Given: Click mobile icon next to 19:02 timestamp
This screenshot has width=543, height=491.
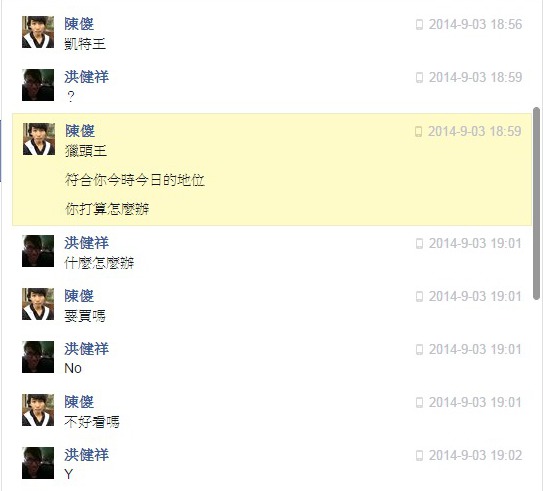Looking at the screenshot, I should point(419,455).
